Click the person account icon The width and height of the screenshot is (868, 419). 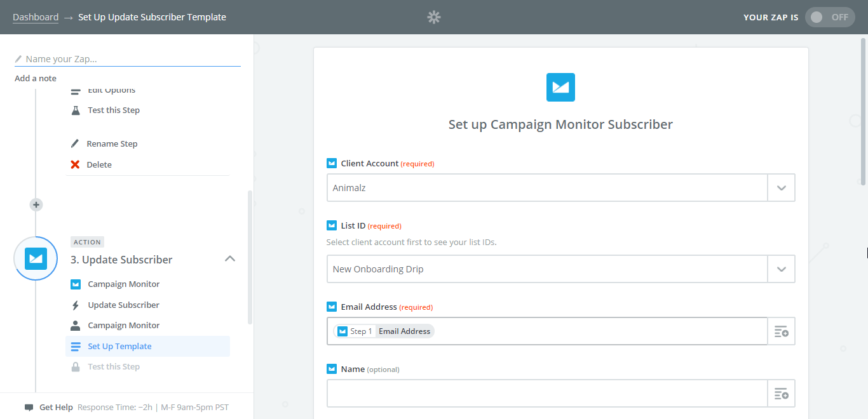[76, 326]
